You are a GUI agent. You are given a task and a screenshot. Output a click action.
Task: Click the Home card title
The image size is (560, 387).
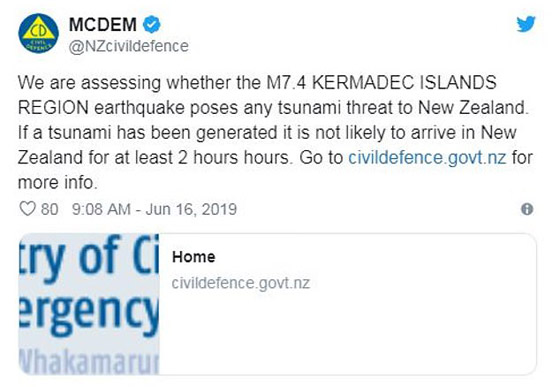(x=194, y=257)
